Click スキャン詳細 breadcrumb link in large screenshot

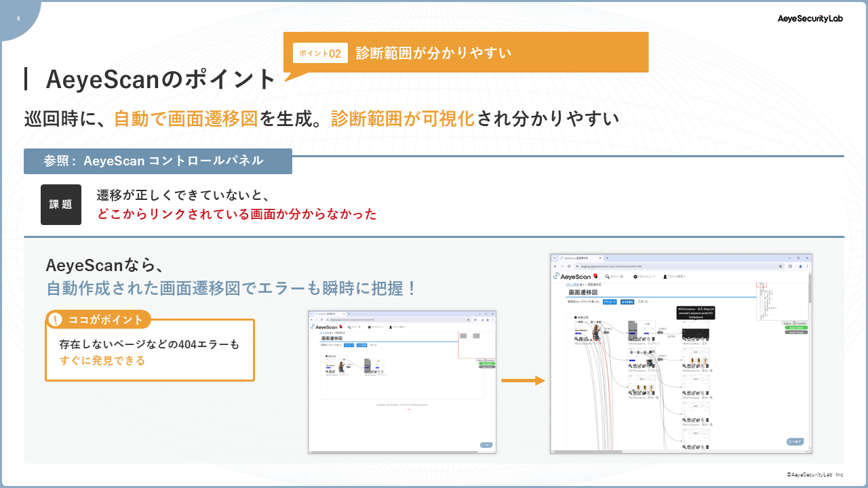point(572,284)
